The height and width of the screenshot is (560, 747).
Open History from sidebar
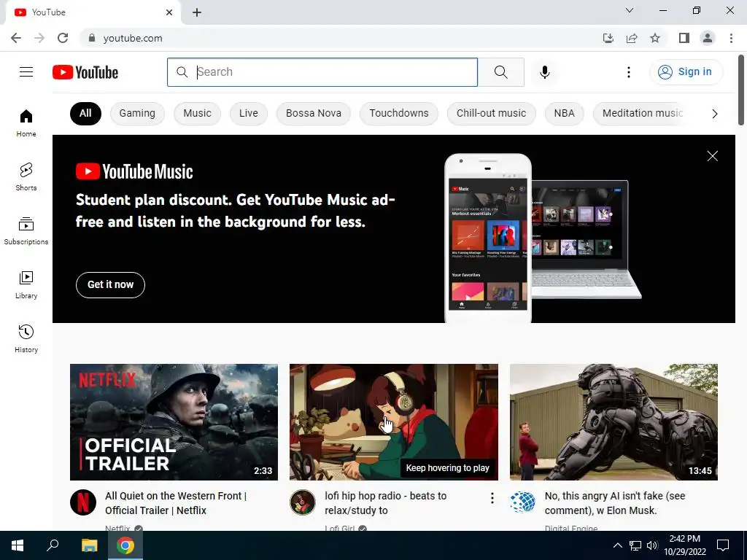pyautogui.click(x=26, y=338)
